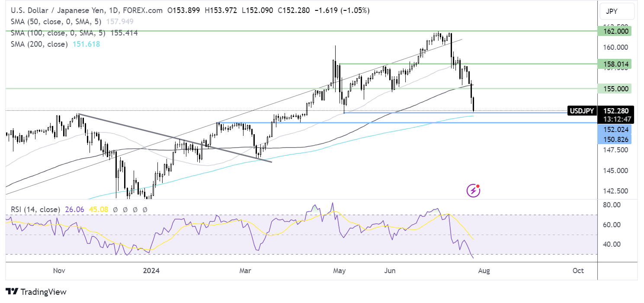Select the 152.024 blue price label

click(615, 129)
